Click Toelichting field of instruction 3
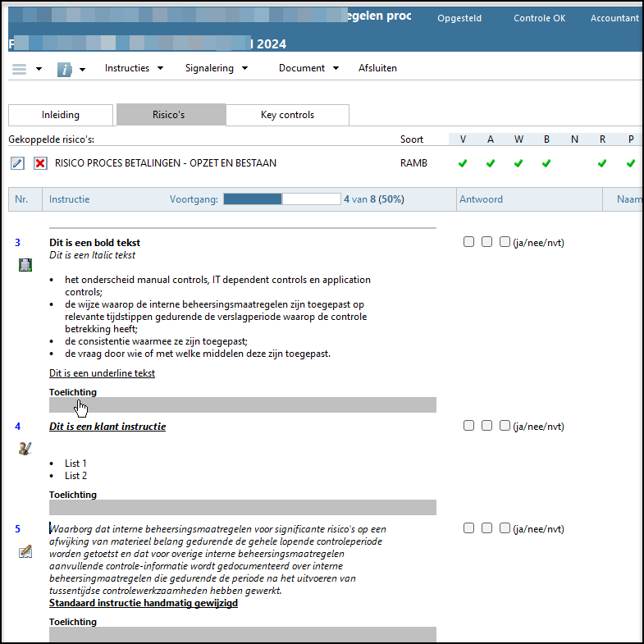644x644 pixels. (243, 405)
